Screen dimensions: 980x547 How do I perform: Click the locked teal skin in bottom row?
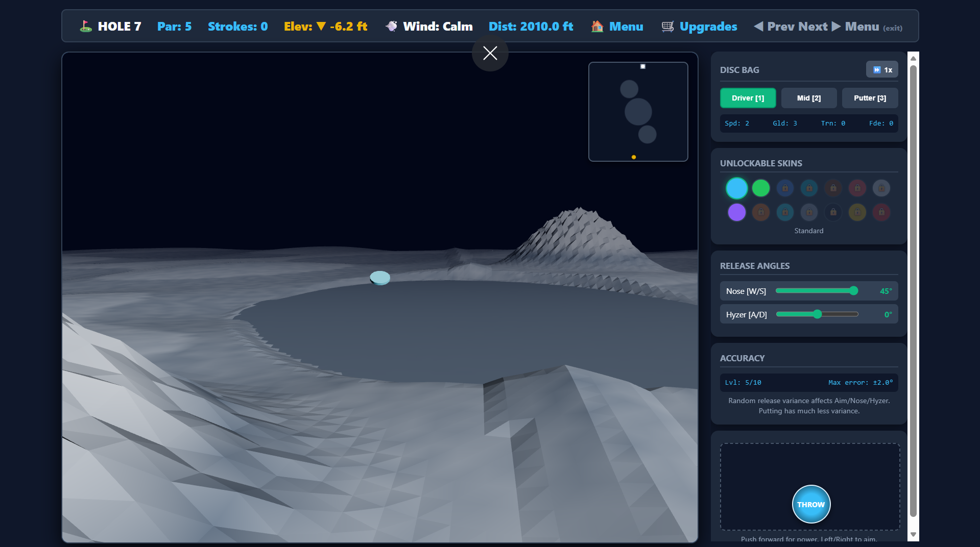coord(785,212)
